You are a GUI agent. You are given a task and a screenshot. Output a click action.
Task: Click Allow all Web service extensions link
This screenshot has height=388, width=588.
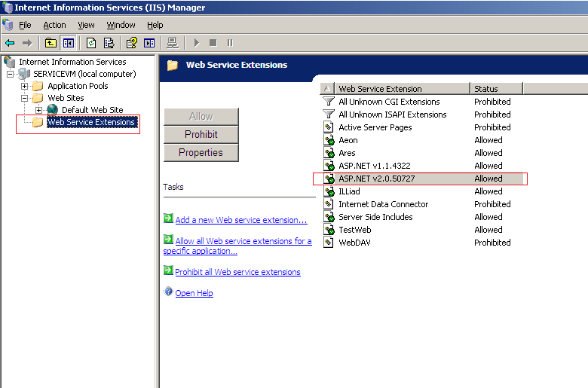(x=237, y=246)
